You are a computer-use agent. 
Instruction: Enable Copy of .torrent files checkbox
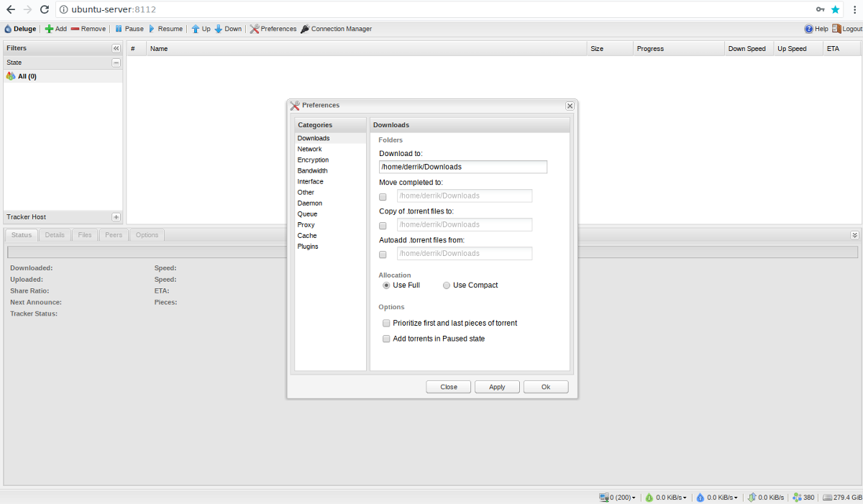pos(383,226)
